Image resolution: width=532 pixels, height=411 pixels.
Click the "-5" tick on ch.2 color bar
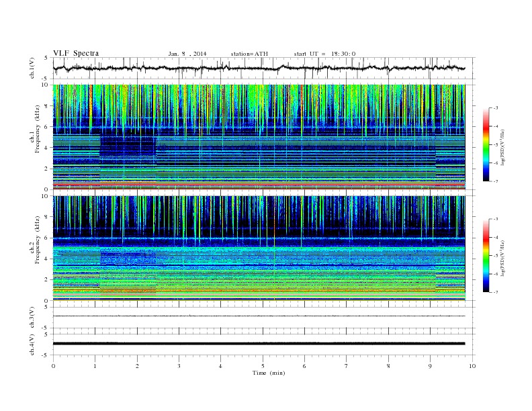tap(496, 256)
